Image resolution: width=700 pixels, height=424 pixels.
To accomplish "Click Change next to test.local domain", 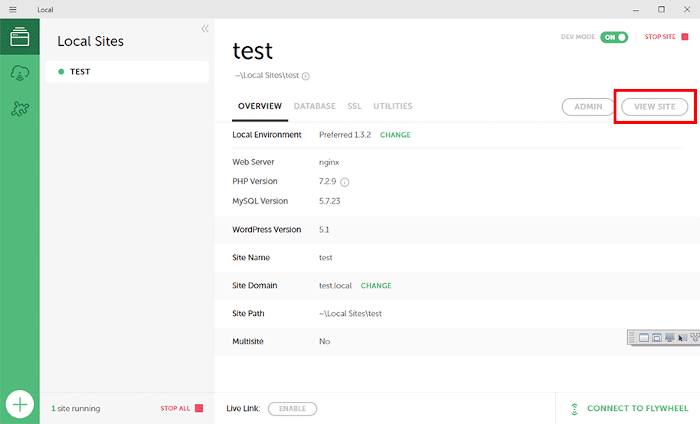I will click(376, 286).
